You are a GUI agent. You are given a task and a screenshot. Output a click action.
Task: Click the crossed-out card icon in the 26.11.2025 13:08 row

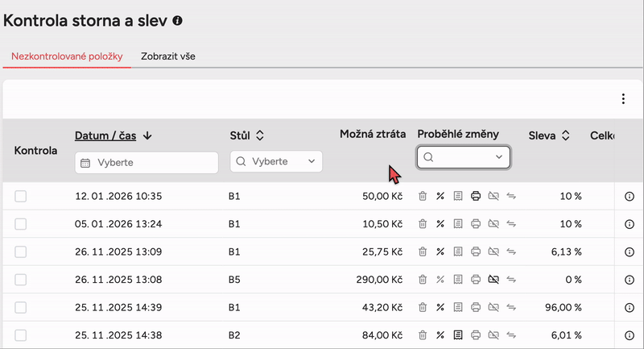[493, 280]
